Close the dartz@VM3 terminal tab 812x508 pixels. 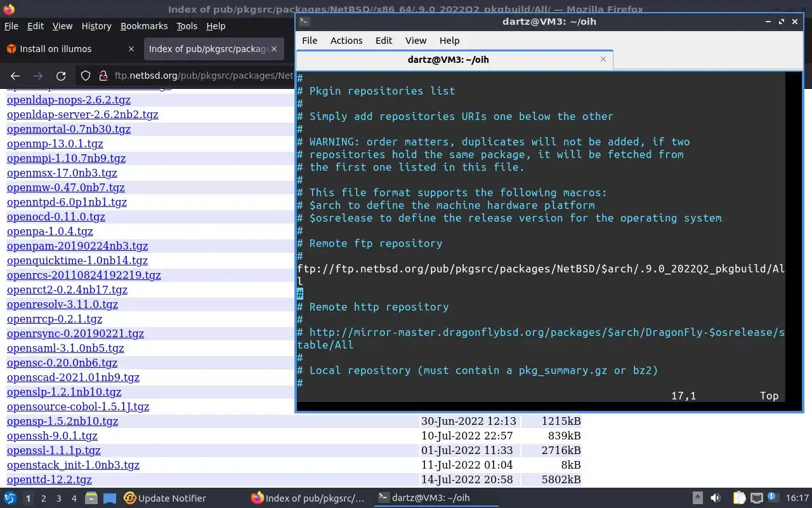603,59
